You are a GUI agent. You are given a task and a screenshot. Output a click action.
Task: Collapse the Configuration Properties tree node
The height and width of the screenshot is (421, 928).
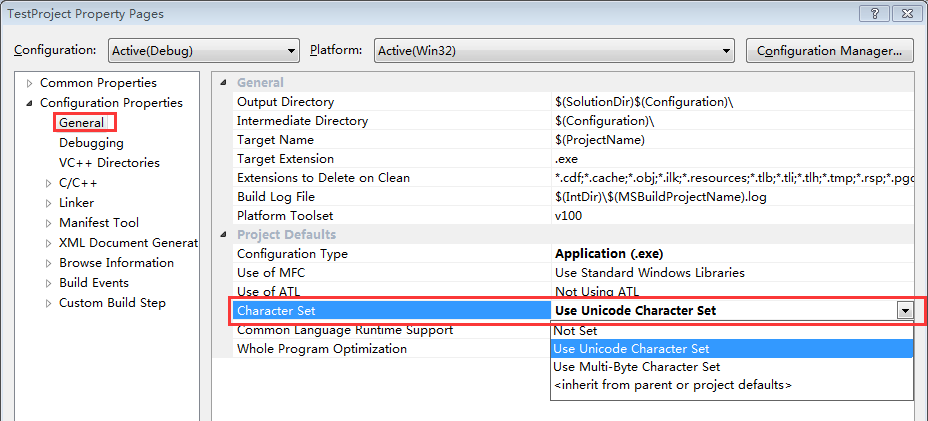tap(30, 103)
